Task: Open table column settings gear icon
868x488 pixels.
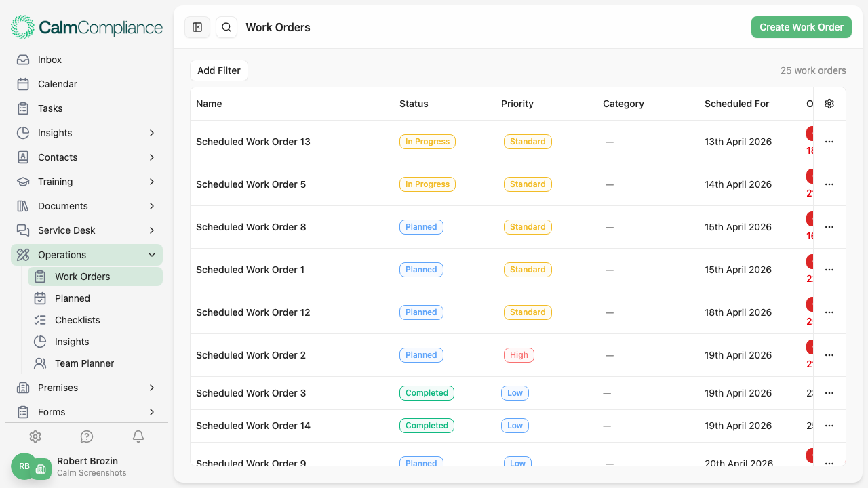Action: pos(829,104)
